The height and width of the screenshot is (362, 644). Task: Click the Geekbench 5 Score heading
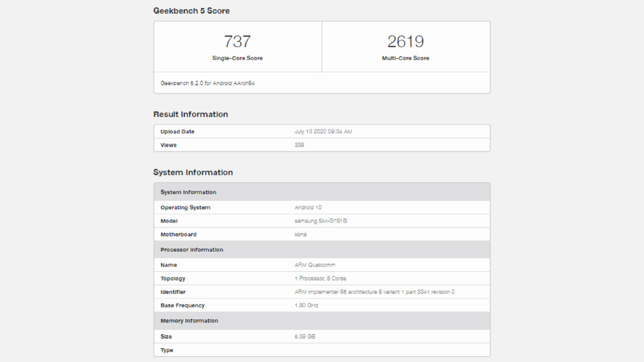tap(191, 11)
